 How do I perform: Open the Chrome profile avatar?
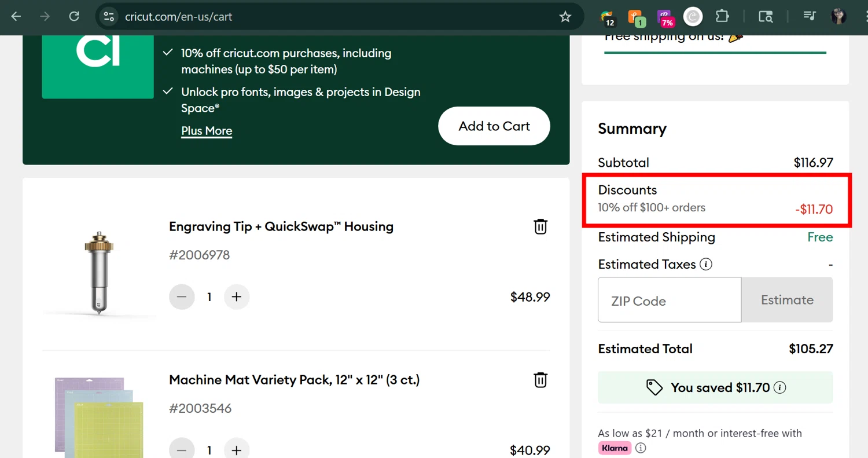838,16
